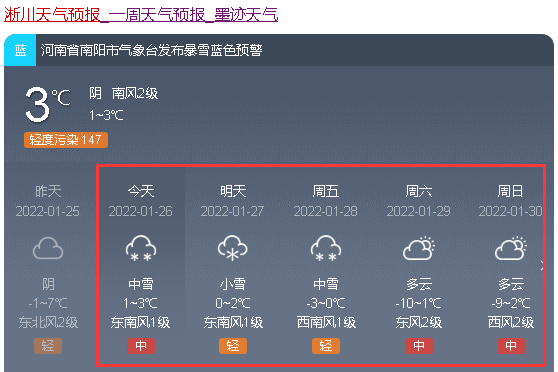Viewport: 558px width, 372px height.
Task: Open the 淅川天气预报 墨迹天气 link
Action: tap(141, 15)
